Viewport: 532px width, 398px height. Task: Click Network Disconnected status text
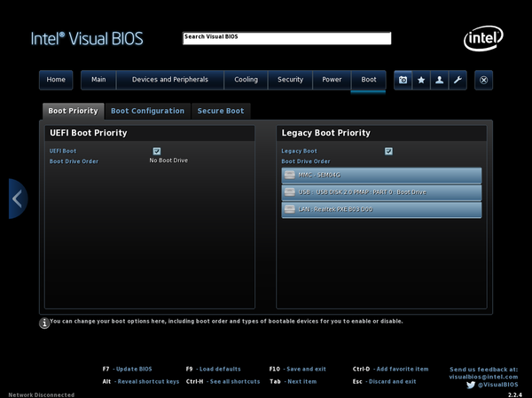click(42, 395)
